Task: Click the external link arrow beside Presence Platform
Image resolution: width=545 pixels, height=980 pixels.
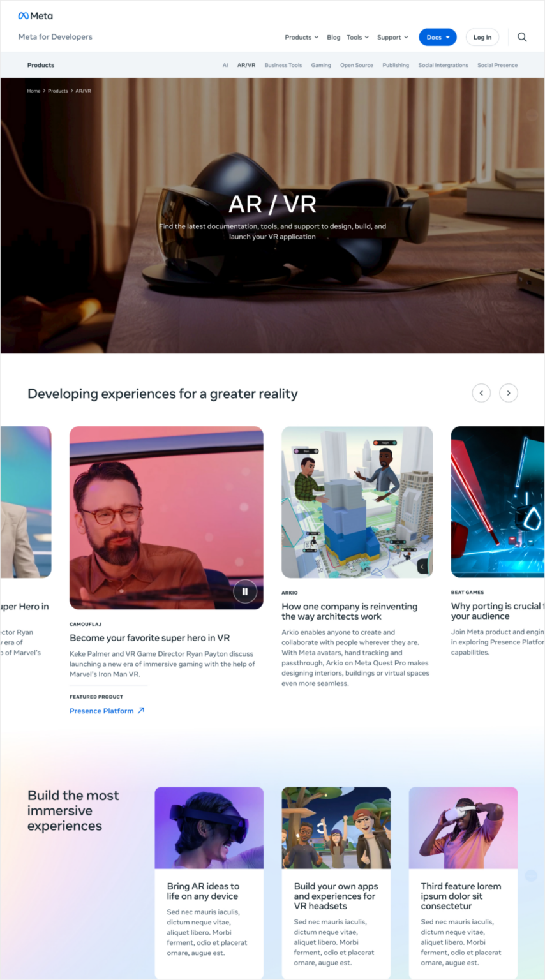Action: 140,709
